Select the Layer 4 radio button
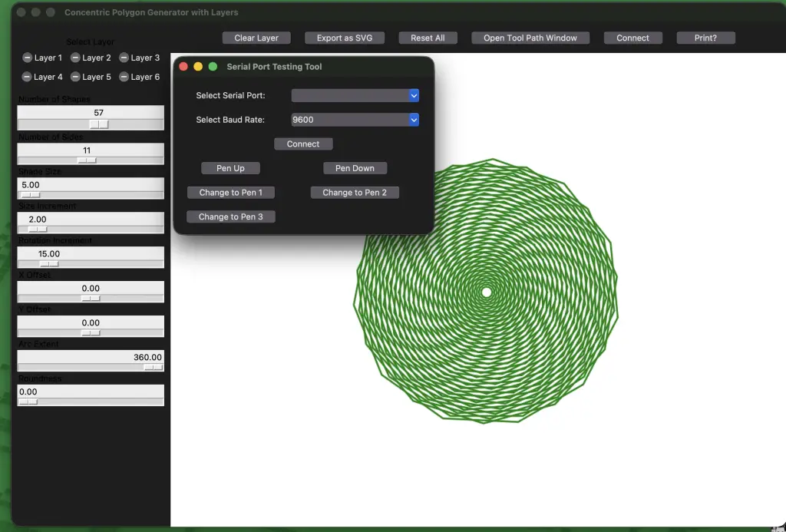The image size is (786, 532). [42, 77]
